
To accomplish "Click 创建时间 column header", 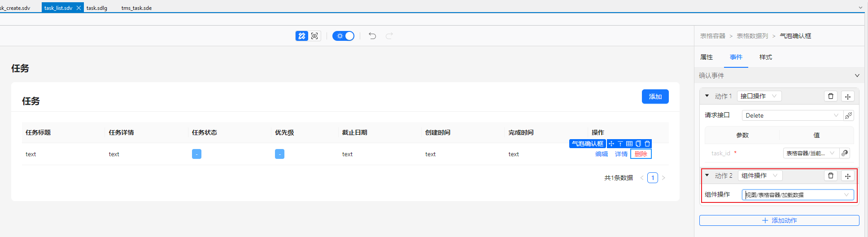I will 438,132.
